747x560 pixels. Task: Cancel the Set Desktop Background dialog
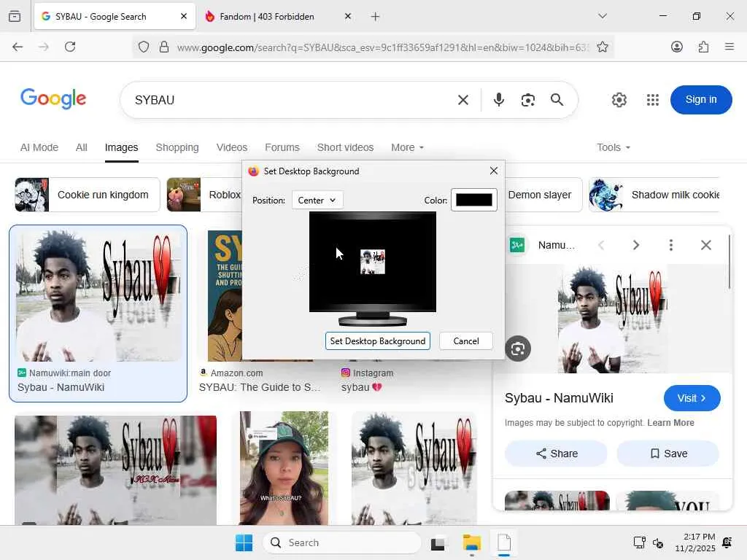466,341
